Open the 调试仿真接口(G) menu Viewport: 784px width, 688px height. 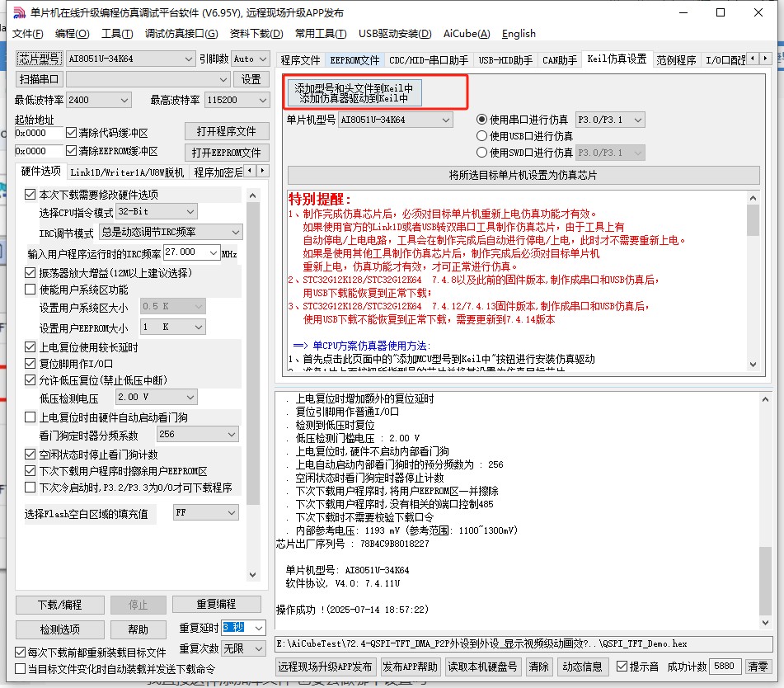point(181,34)
